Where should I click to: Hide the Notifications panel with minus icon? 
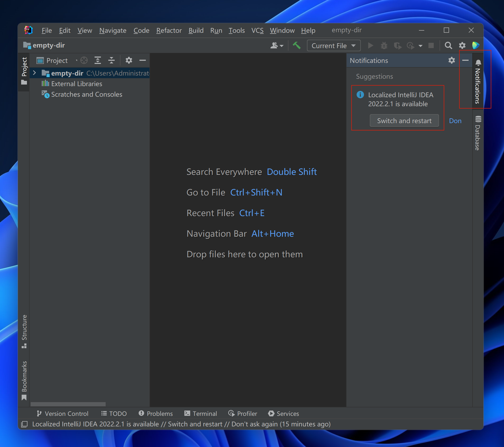(465, 60)
